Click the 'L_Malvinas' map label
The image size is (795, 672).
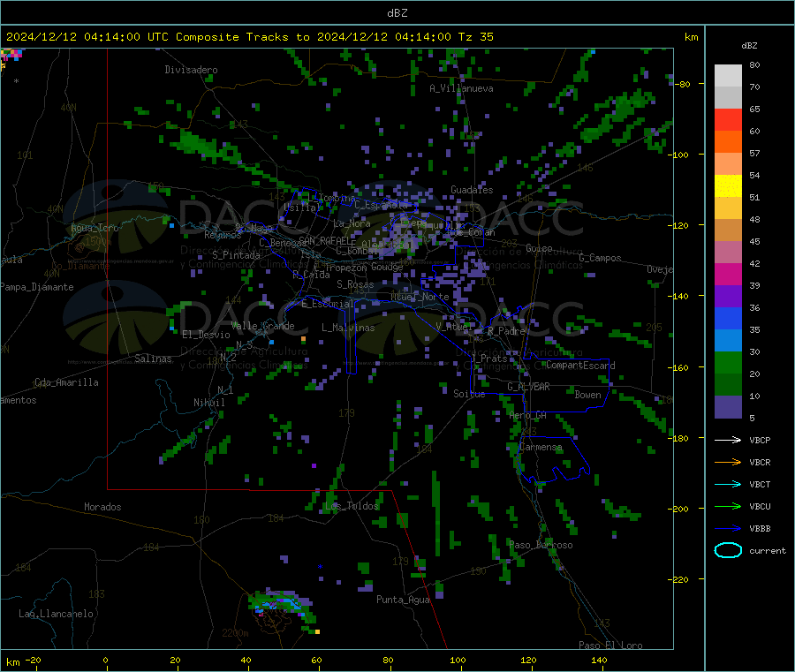[348, 328]
